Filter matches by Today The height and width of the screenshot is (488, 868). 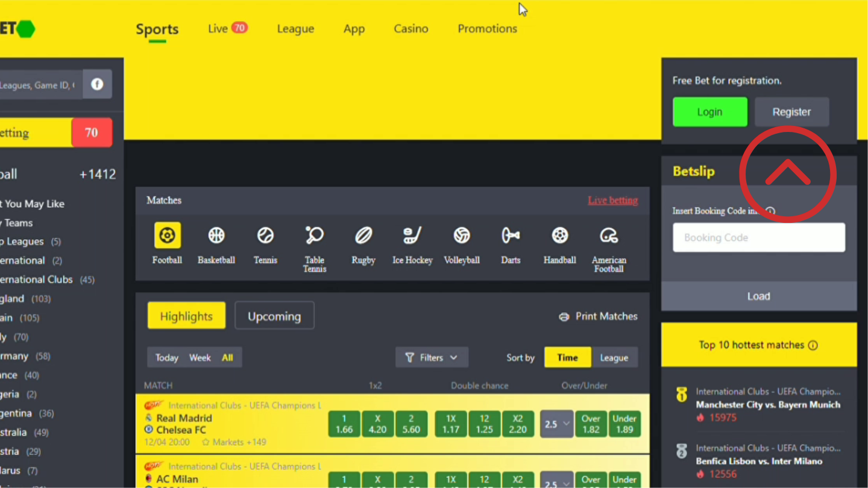[167, 358]
